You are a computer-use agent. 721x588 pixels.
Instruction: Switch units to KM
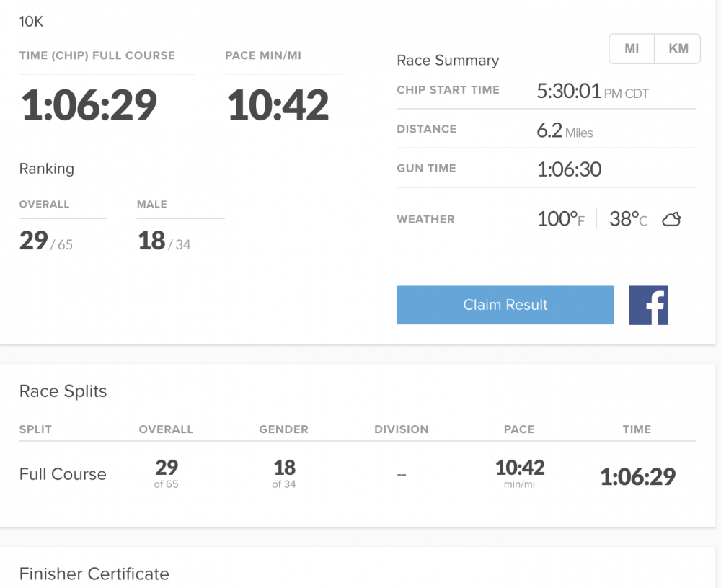678,49
